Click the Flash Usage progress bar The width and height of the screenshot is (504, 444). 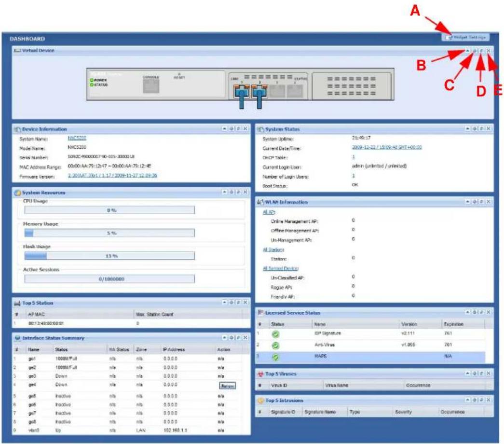(109, 256)
